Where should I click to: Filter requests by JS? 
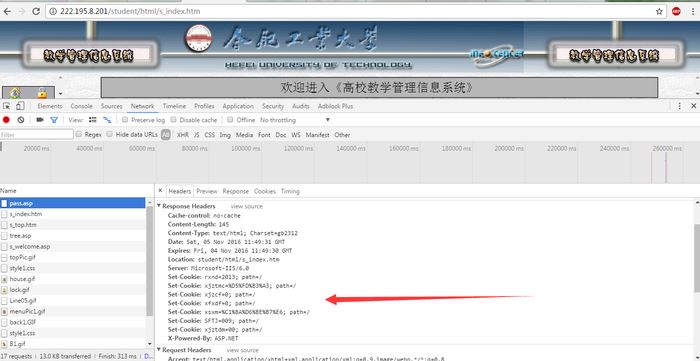point(196,135)
